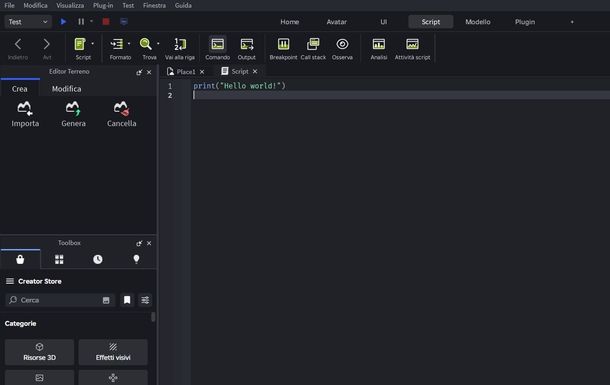Open Vai alla riga tool
The height and width of the screenshot is (385, 610).
point(180,48)
